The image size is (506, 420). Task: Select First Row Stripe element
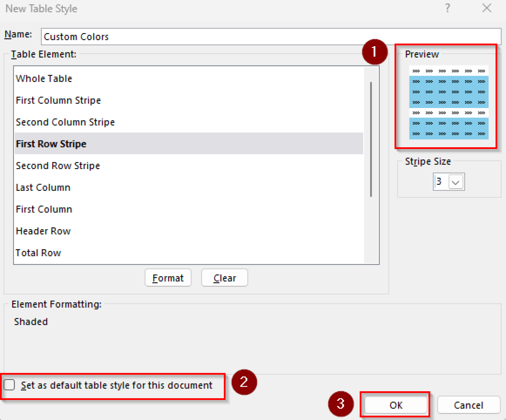pyautogui.click(x=51, y=144)
